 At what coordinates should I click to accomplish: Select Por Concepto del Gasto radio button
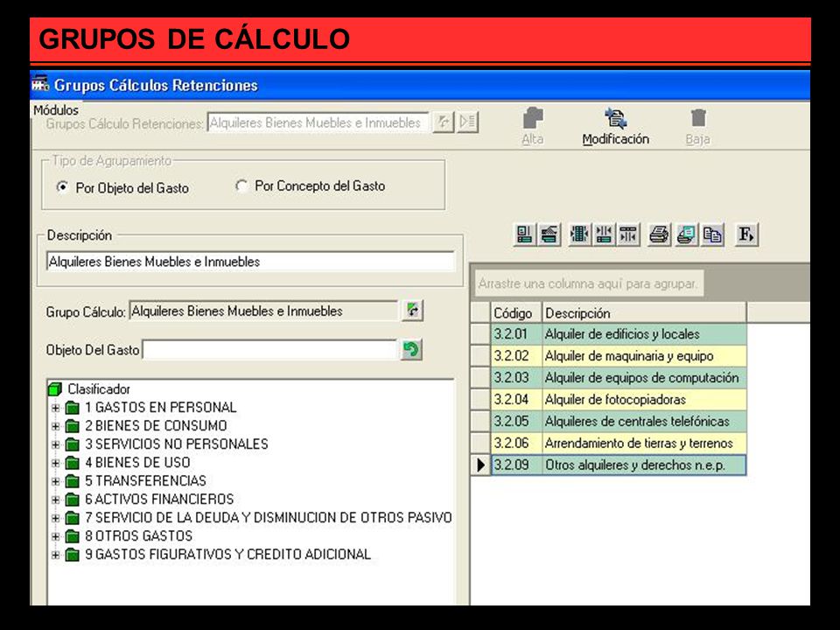point(241,185)
